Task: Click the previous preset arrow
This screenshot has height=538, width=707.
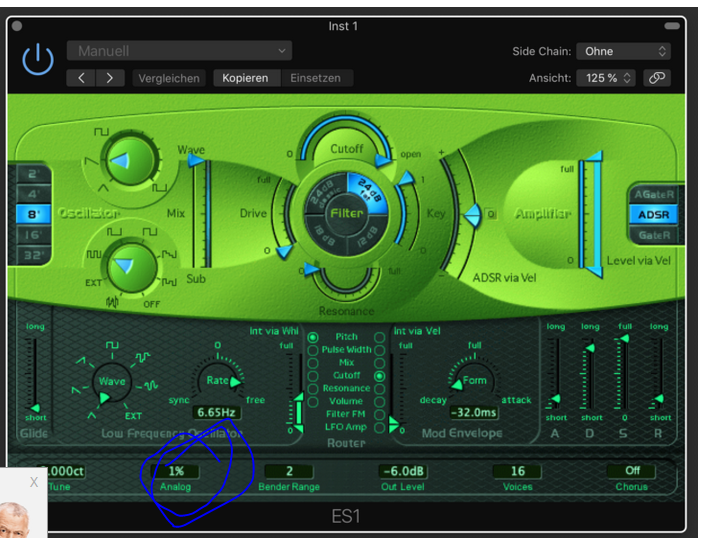Action: tap(82, 78)
